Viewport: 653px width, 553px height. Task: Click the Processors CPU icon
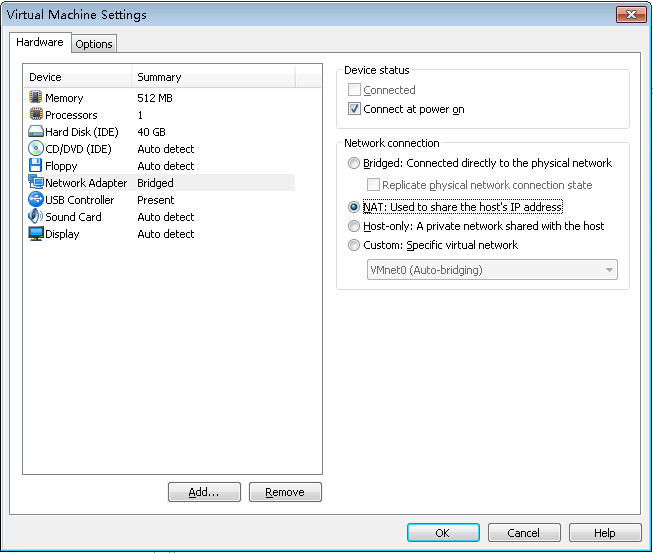click(36, 114)
